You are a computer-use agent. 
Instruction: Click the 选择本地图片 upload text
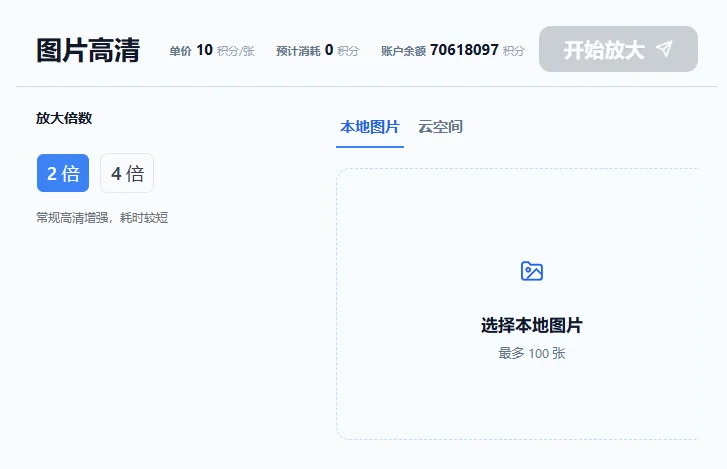click(x=531, y=325)
